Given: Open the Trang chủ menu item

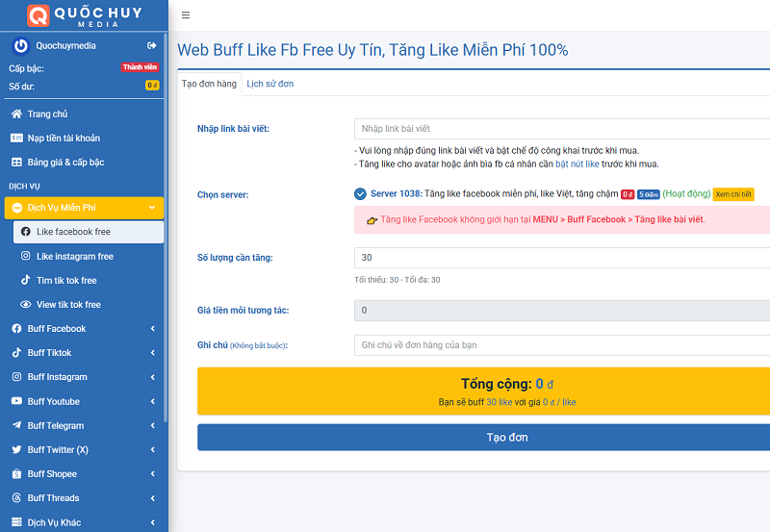Looking at the screenshot, I should pyautogui.click(x=84, y=114).
